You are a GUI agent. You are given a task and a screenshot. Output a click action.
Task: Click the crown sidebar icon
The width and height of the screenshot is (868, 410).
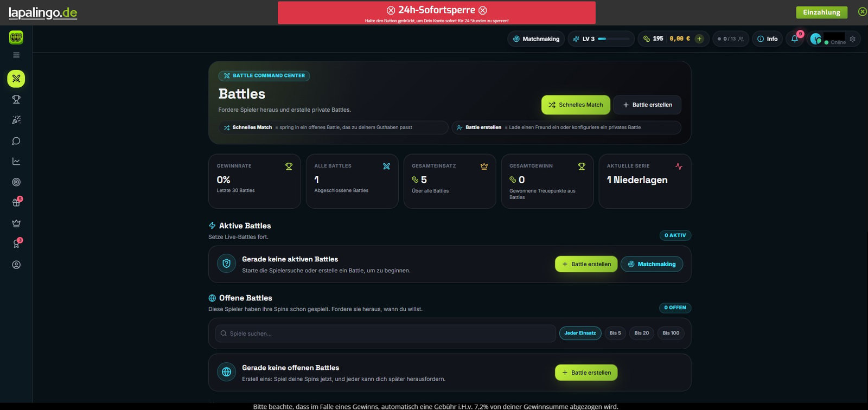click(x=16, y=223)
